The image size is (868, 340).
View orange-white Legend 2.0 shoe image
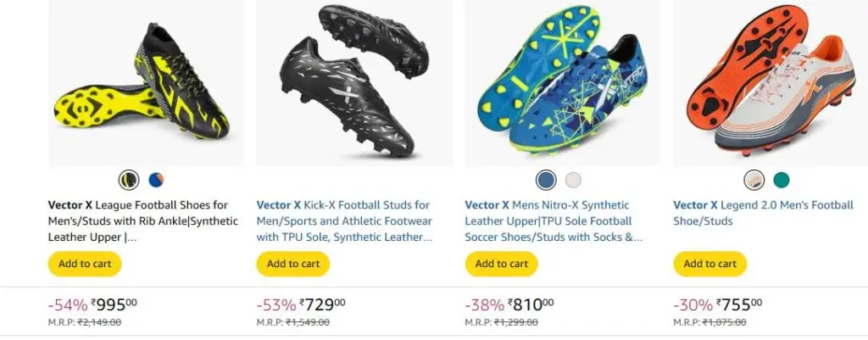click(771, 83)
